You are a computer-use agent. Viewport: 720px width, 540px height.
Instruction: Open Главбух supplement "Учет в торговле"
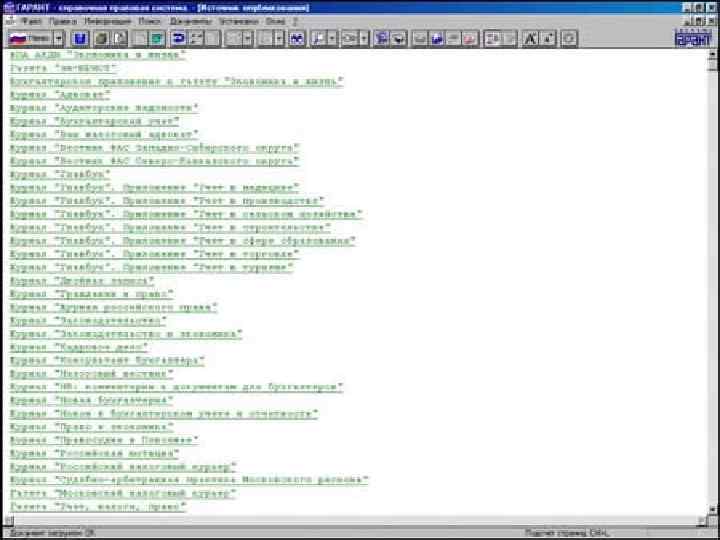[x=155, y=254]
